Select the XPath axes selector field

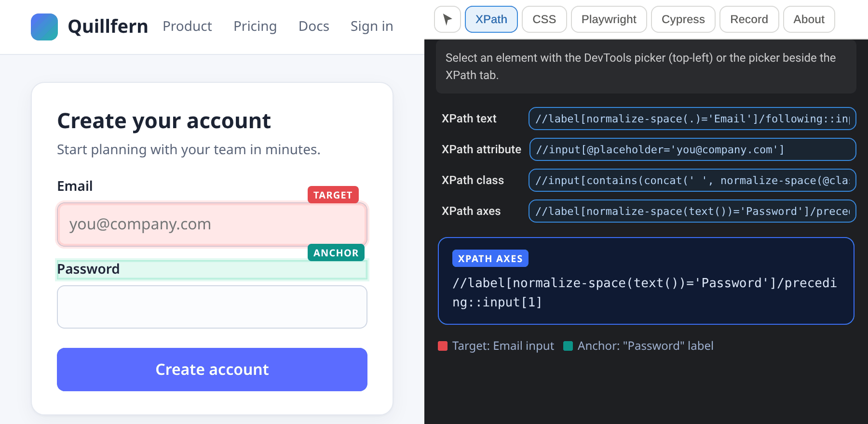point(692,211)
